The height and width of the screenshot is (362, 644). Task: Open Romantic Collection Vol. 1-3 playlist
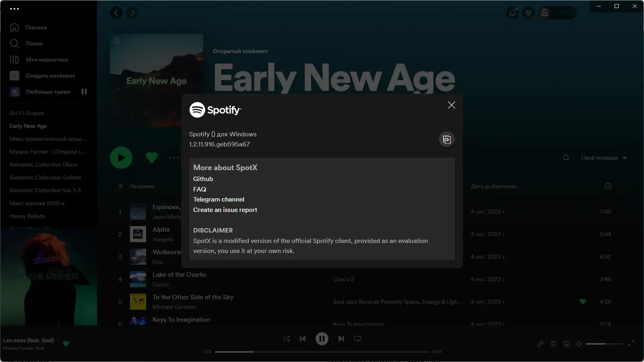coord(45,190)
